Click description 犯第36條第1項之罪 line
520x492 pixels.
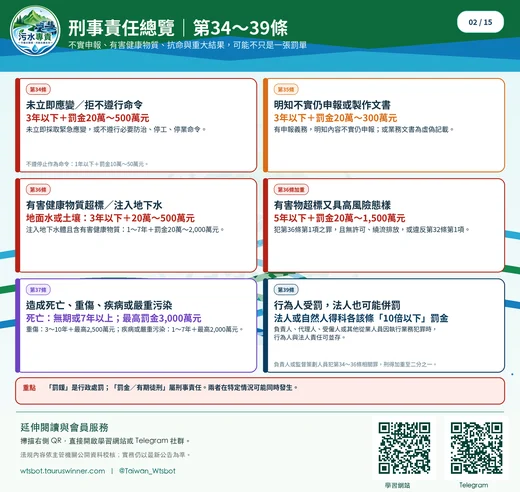point(372,230)
